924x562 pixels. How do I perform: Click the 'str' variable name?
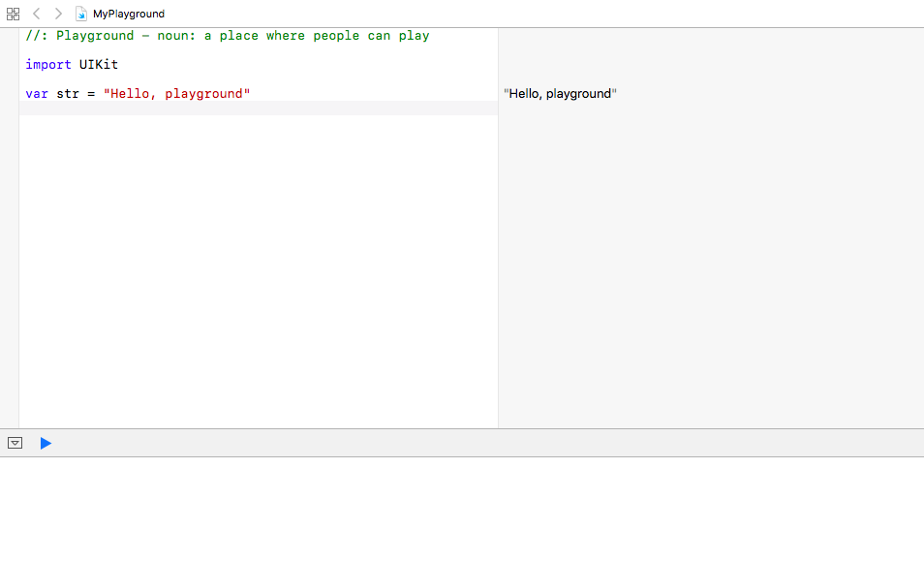click(x=68, y=94)
